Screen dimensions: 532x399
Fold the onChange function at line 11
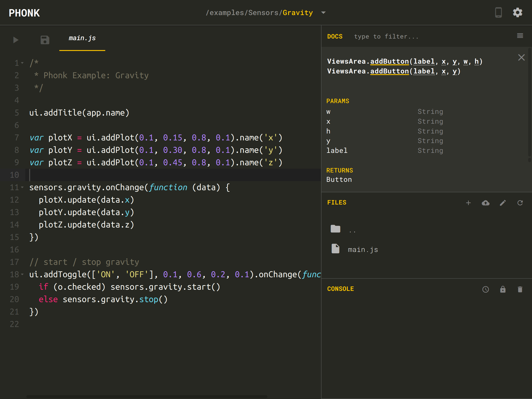point(22,187)
